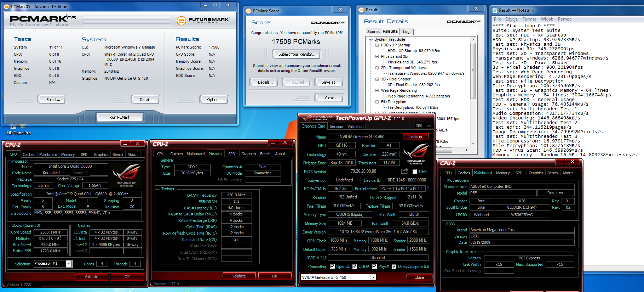
Task: Click the Lookup button in GPU-Z
Action: (415, 137)
